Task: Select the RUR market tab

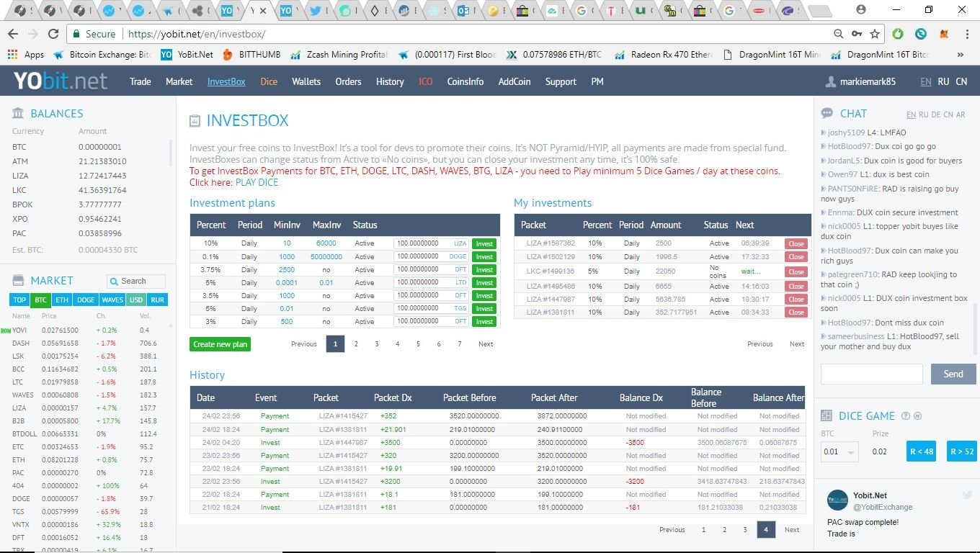Action: point(157,300)
